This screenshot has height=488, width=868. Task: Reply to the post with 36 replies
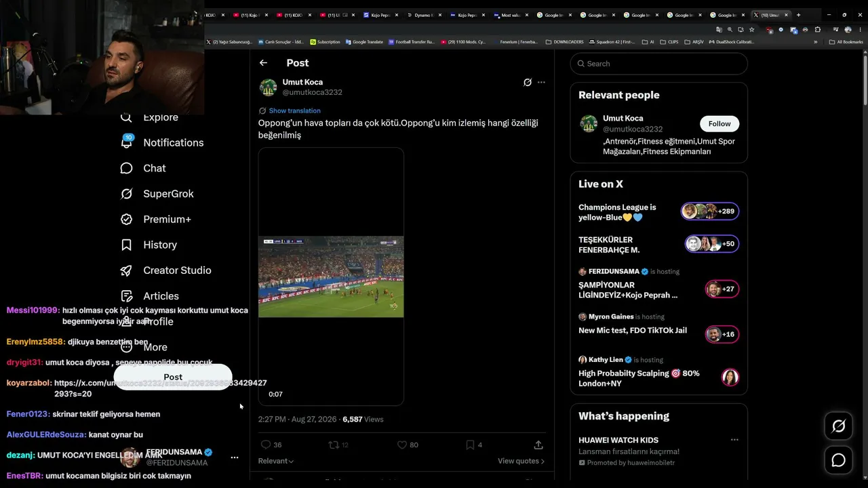271,445
